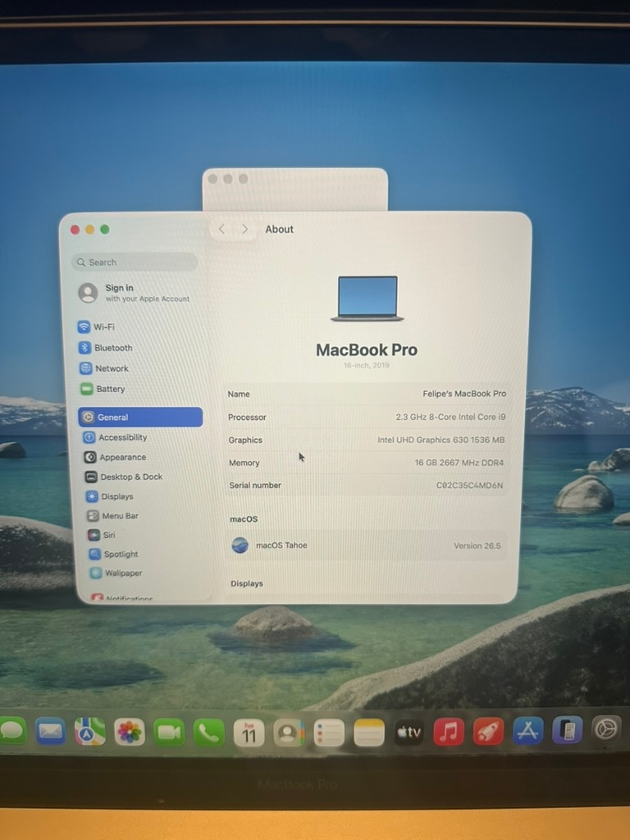630x840 pixels.
Task: Click memory value 16 GB 2667 MHz DDR4
Action: click(x=459, y=463)
